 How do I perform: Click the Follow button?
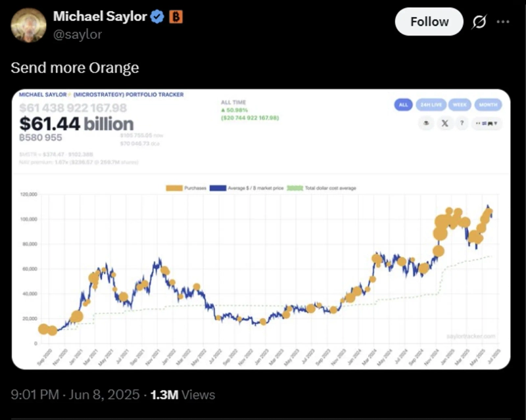point(429,22)
